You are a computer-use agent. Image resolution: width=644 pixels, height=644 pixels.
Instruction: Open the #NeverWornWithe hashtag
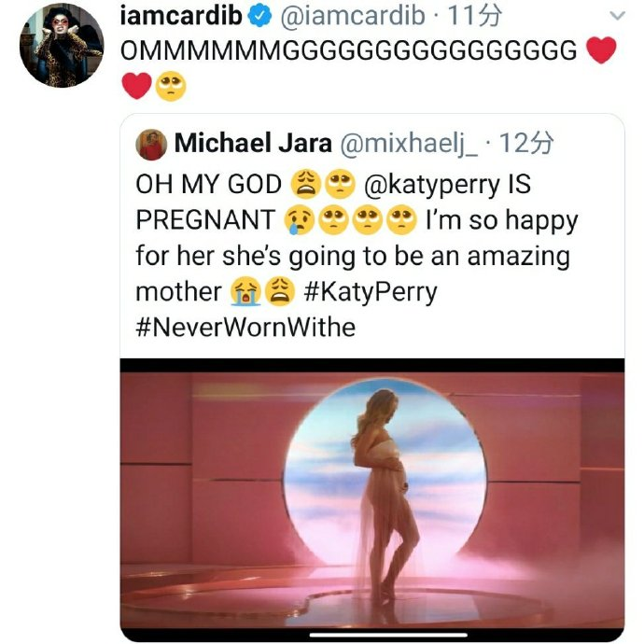pos(245,327)
